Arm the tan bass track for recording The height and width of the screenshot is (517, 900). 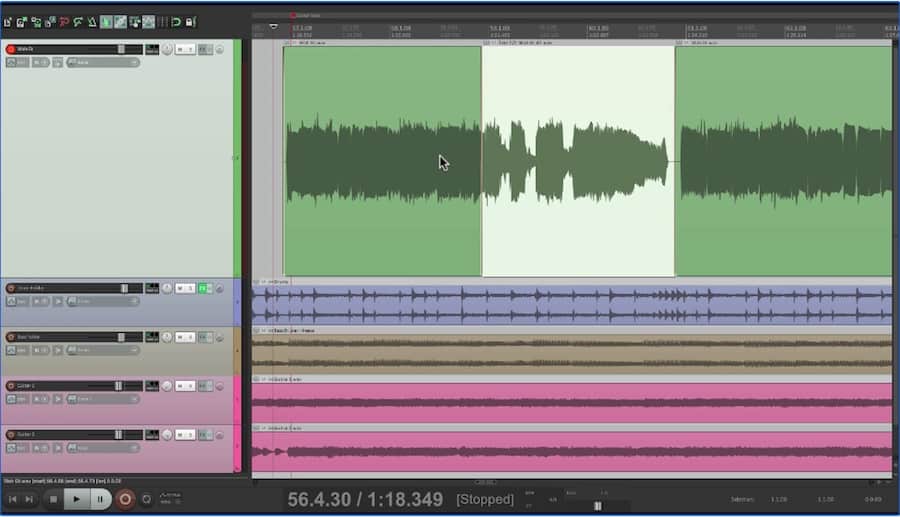click(11, 337)
